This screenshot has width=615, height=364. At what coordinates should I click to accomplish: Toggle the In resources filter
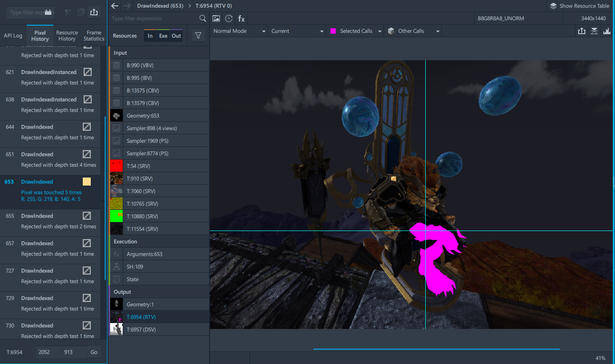(150, 36)
